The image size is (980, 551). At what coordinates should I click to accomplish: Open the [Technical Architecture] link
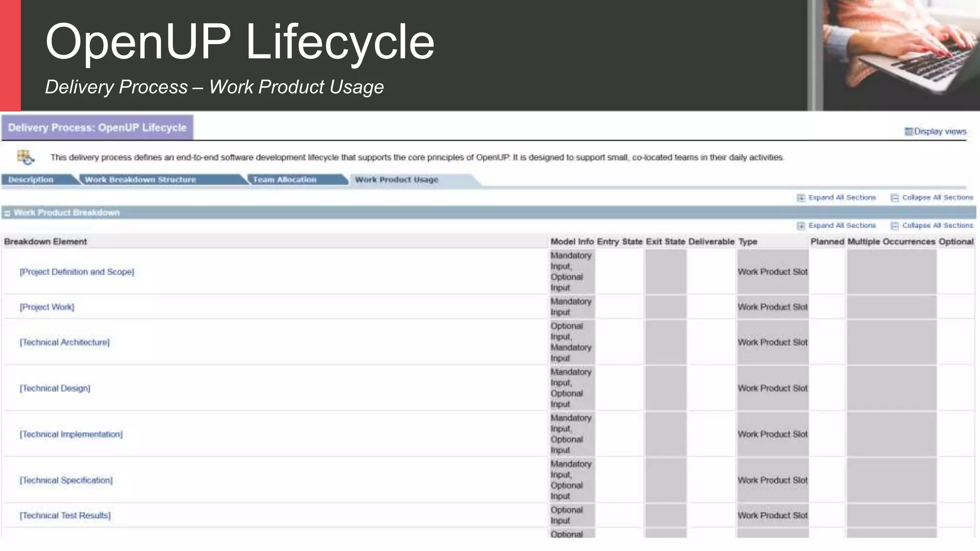coord(65,342)
